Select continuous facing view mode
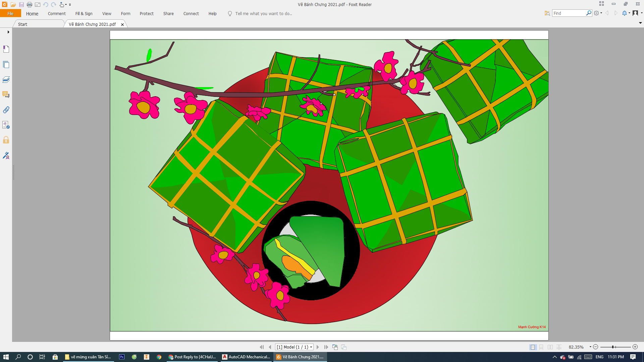This screenshot has height=362, width=644. (x=559, y=347)
